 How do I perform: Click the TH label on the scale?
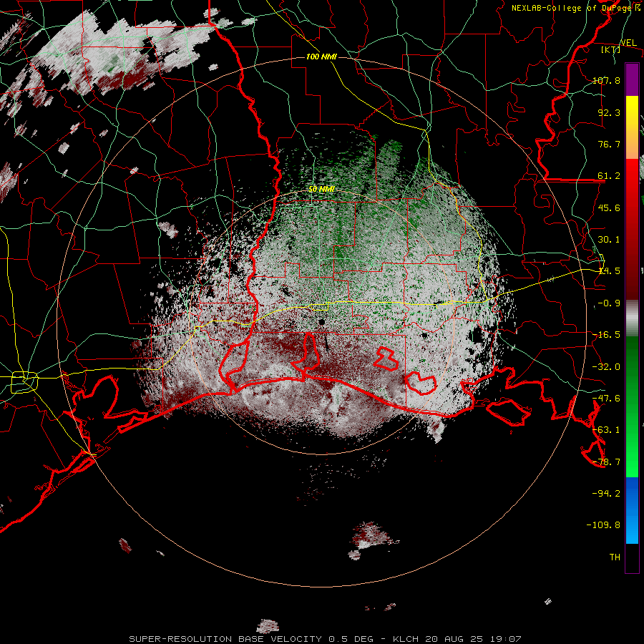tap(615, 557)
